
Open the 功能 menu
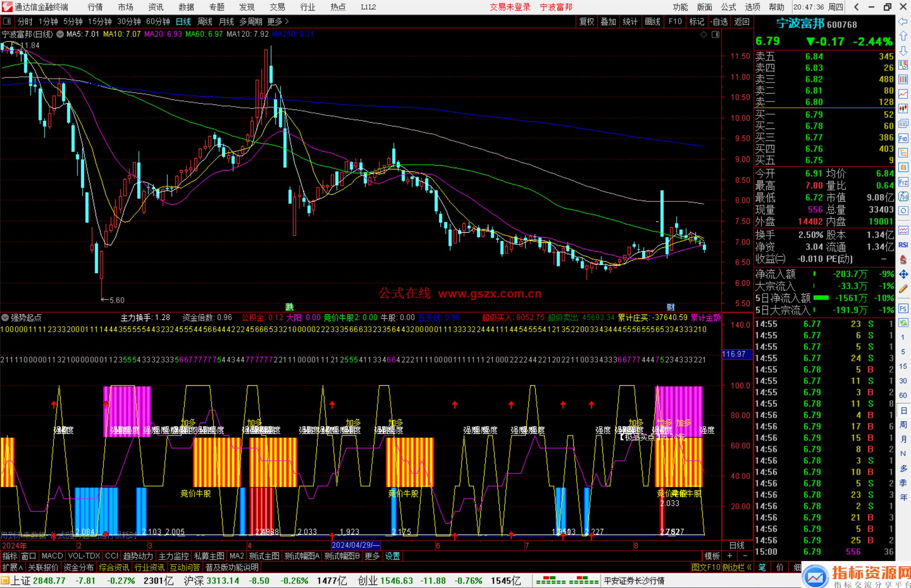point(680,7)
